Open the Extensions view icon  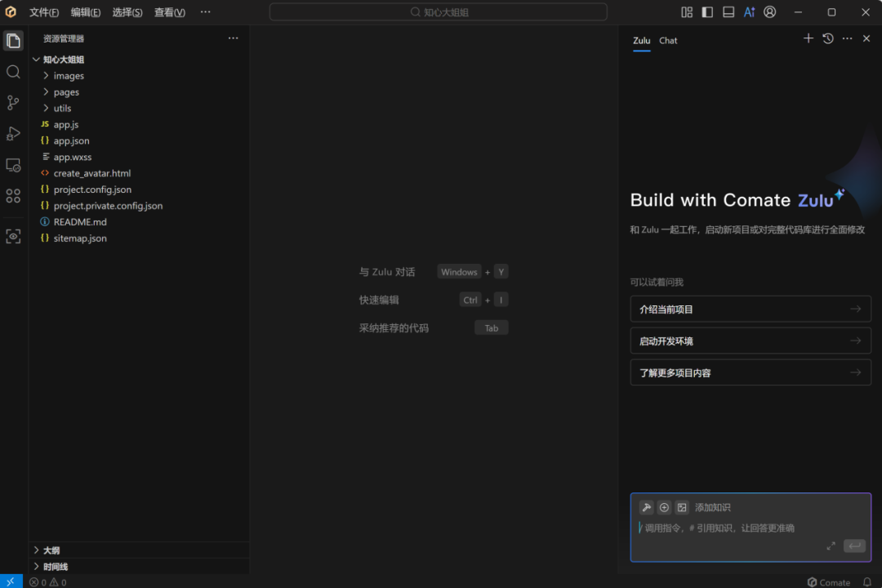[x=13, y=196]
